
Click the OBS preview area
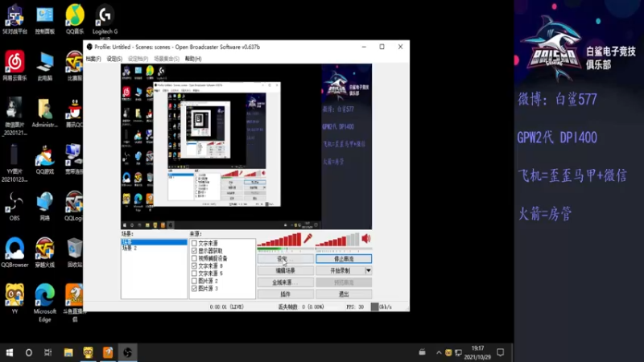246,146
